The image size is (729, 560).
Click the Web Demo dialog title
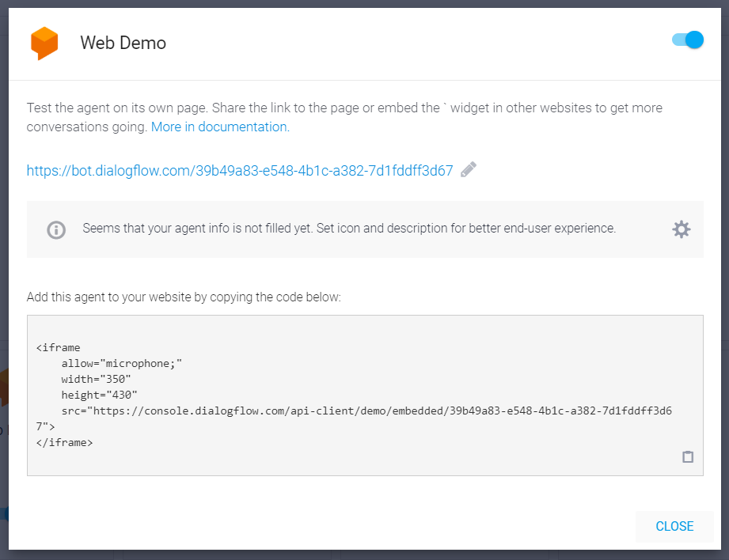(123, 43)
